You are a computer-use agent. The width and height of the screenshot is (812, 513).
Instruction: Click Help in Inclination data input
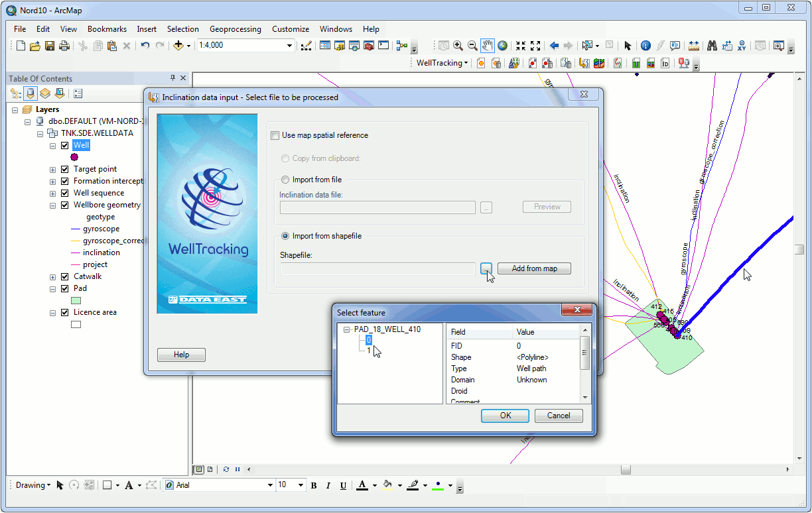[x=181, y=355]
